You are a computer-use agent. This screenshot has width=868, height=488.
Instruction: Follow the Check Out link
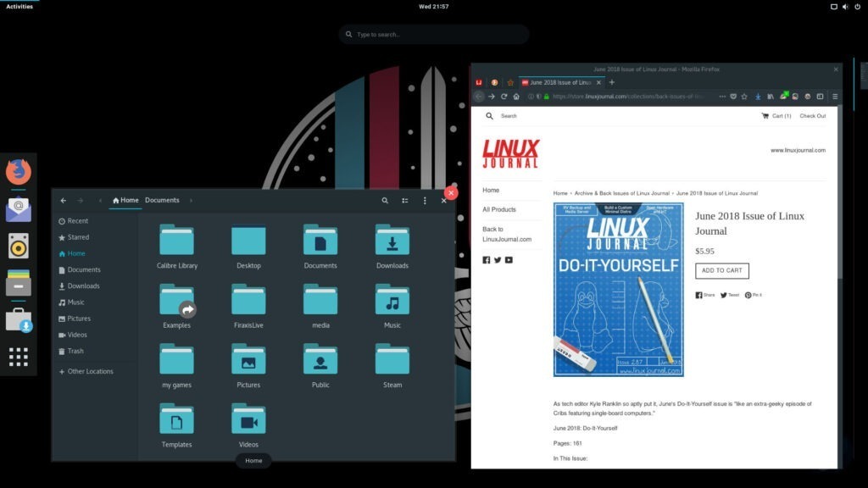[x=812, y=116]
